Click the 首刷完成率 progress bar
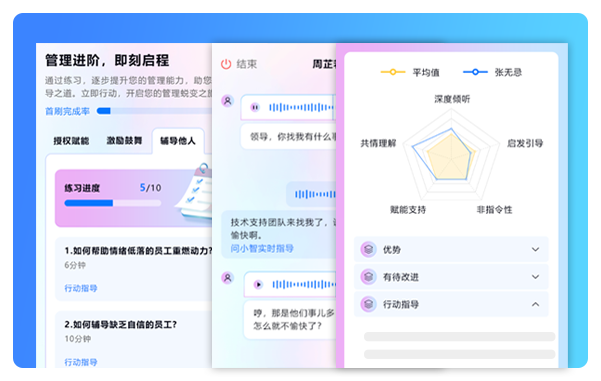The width and height of the screenshot is (601, 381). [154, 111]
